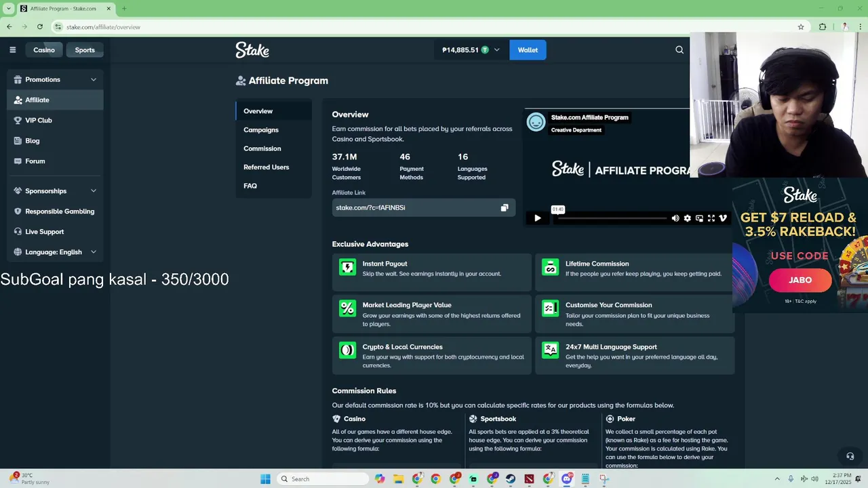
Task: Click Instant Payout lightning icon
Action: (347, 267)
